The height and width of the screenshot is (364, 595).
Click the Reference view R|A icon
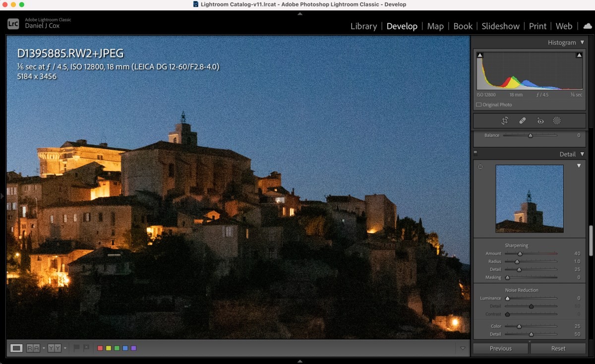(33, 348)
